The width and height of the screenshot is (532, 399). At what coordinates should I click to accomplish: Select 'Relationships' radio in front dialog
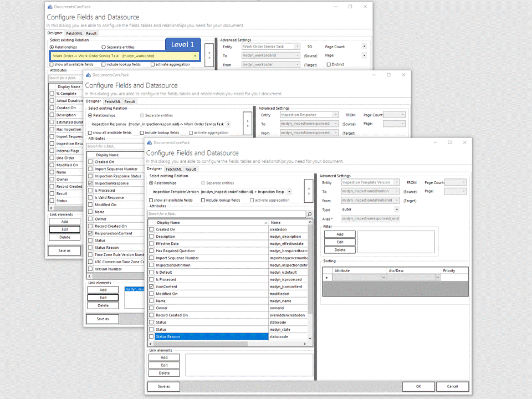point(151,183)
